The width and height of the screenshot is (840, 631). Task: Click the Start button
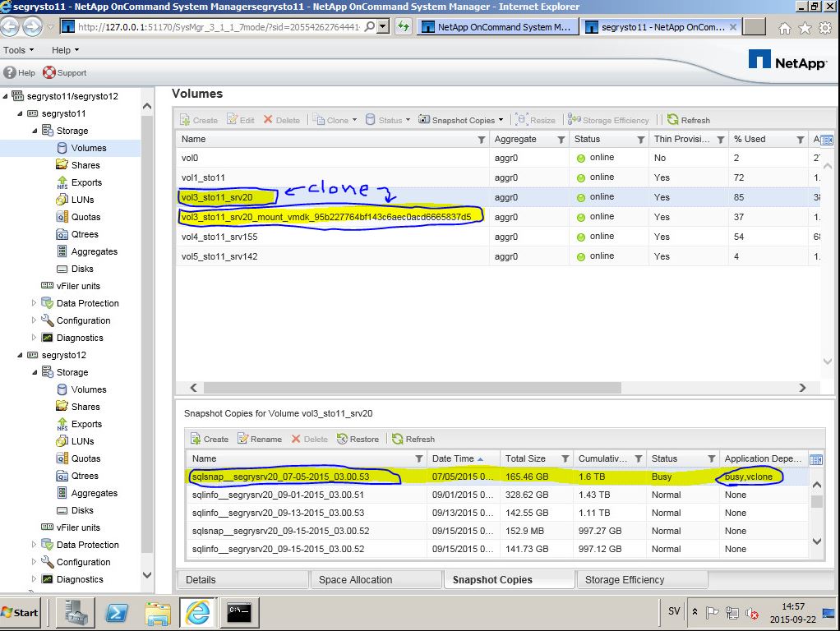(21, 613)
